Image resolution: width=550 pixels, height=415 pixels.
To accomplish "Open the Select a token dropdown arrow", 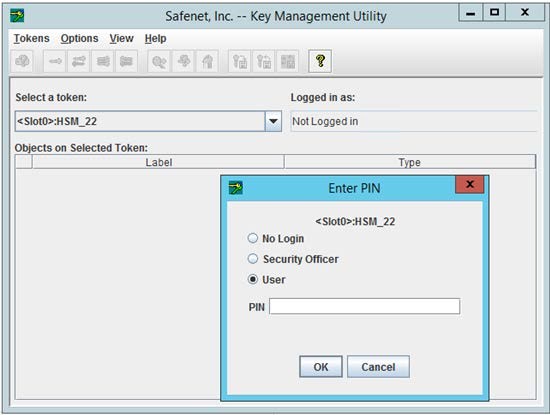I will pos(273,121).
